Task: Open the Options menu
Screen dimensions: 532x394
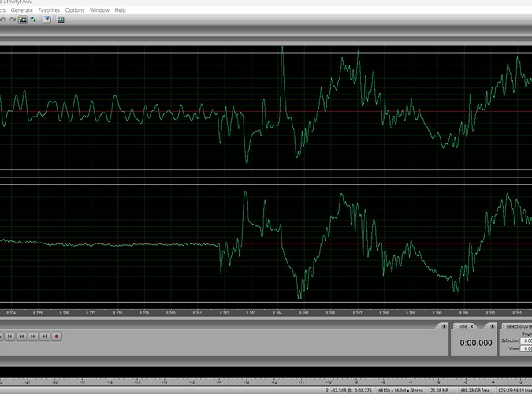Action: pyautogui.click(x=75, y=10)
